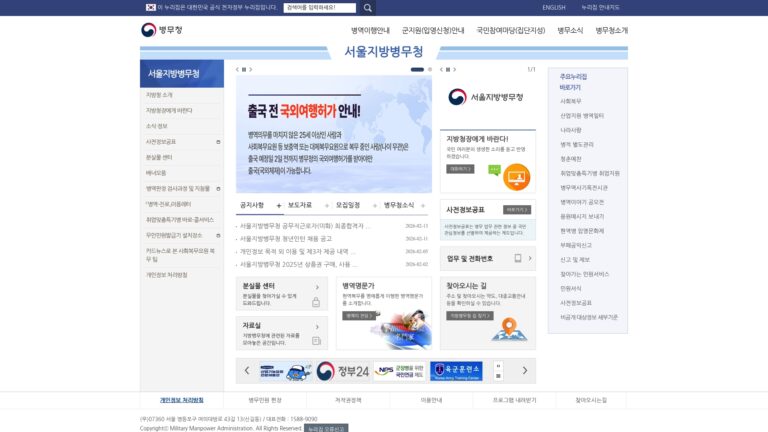The image size is (768, 432).
Task: Click the green speech bubble icon
Action: [x=494, y=170]
